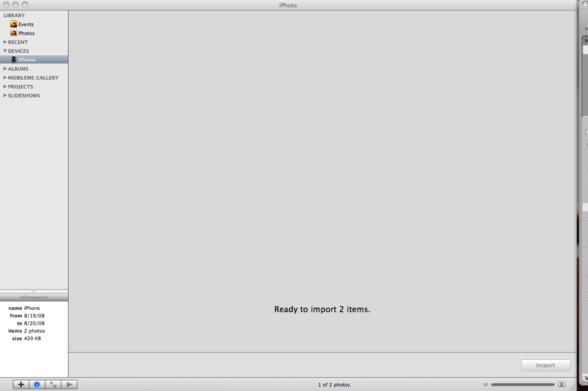Click the Import button

point(545,365)
